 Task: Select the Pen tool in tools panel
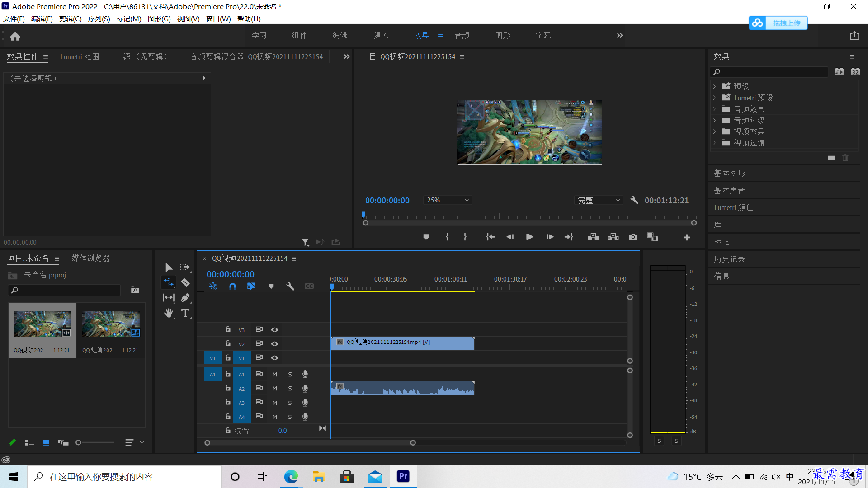click(x=185, y=298)
